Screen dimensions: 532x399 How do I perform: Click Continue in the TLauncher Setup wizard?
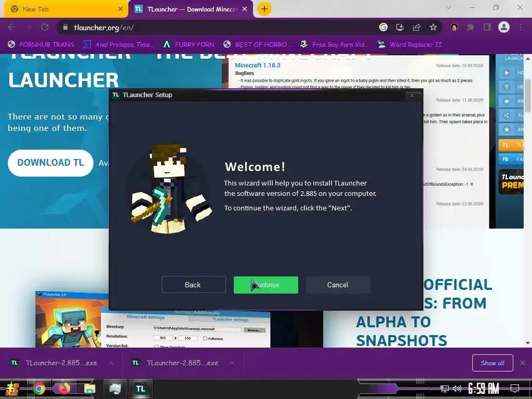[265, 285]
